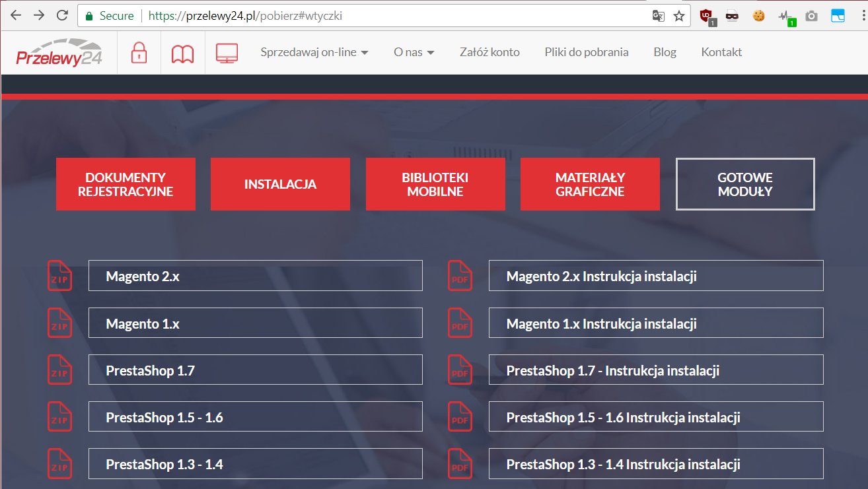Open the red book icon in navbar
The height and width of the screenshot is (489, 868).
coord(183,53)
